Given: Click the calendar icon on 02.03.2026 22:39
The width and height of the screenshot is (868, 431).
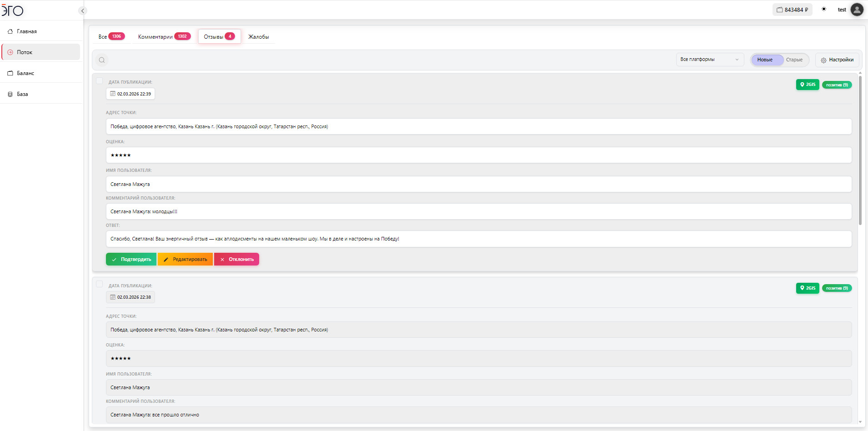Looking at the screenshot, I should coord(113,94).
